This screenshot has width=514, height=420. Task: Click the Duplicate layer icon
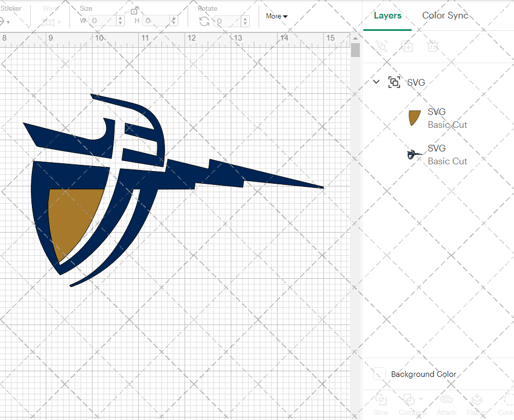(408, 46)
